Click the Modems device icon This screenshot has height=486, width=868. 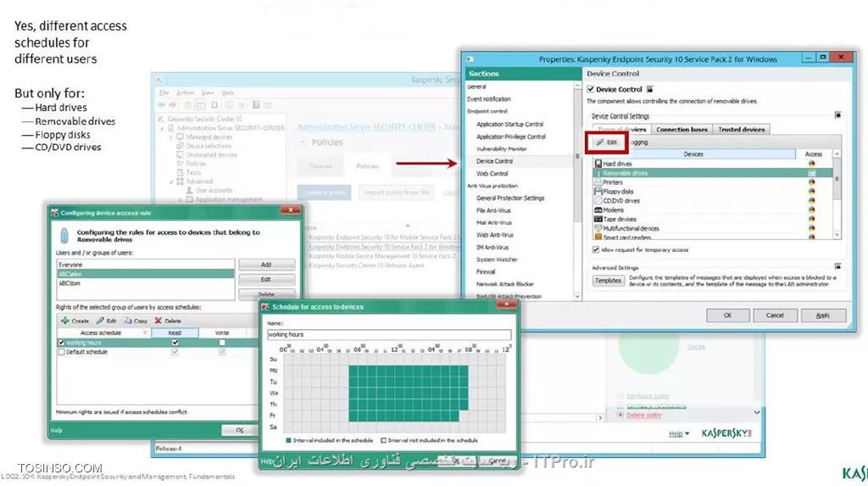[598, 210]
